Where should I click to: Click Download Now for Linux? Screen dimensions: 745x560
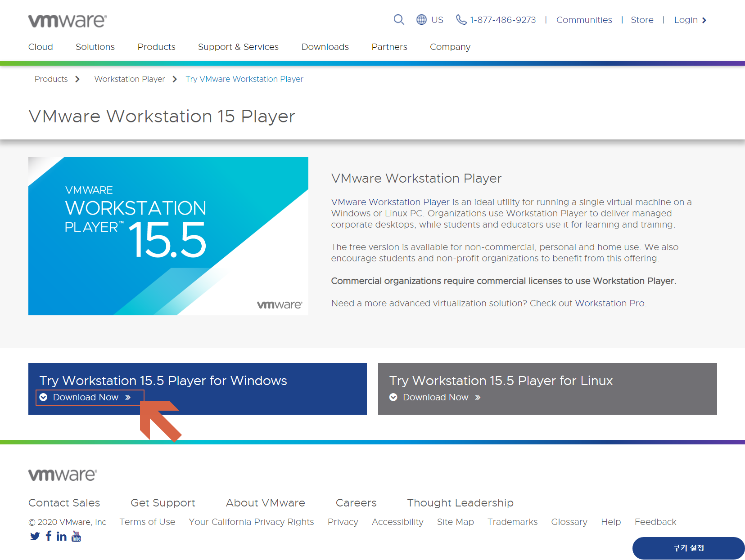435,398
